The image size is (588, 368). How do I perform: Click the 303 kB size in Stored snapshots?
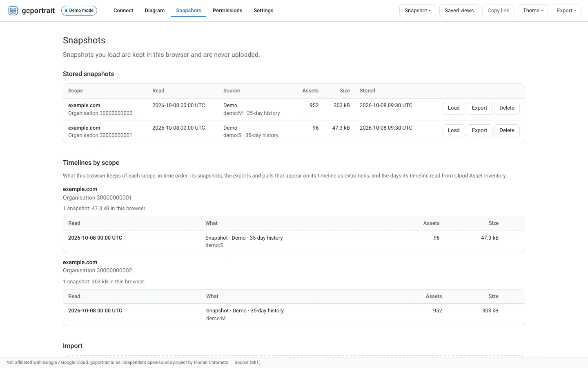[341, 105]
